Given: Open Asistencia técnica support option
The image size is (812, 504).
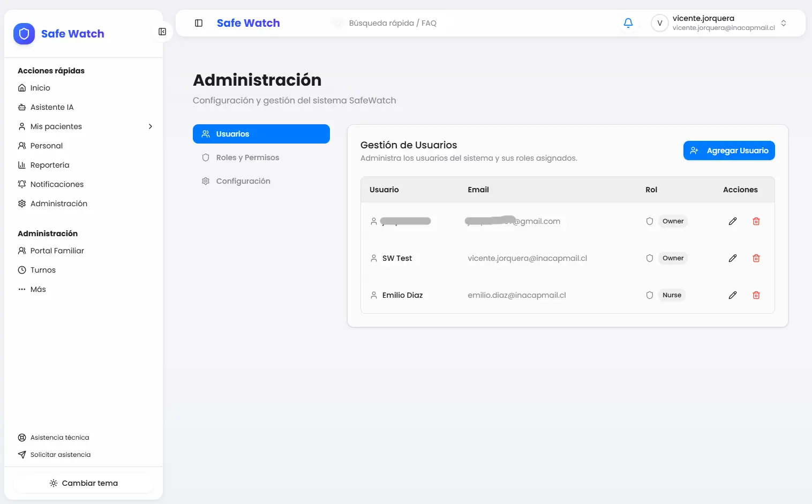Looking at the screenshot, I should click(59, 437).
